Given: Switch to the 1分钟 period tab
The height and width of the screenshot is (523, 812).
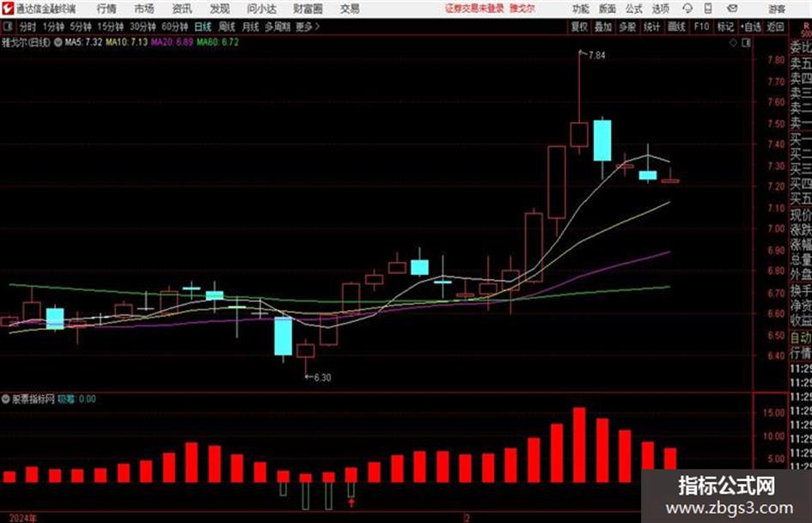Looking at the screenshot, I should click(53, 27).
